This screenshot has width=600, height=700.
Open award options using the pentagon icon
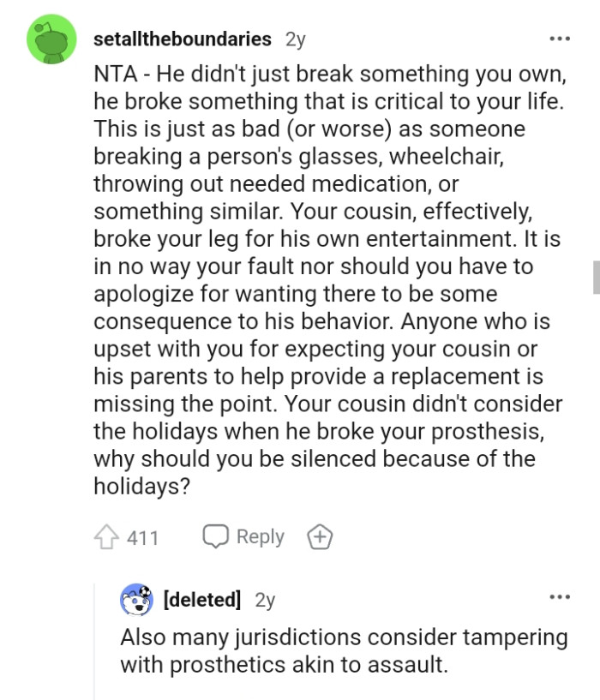point(319,537)
